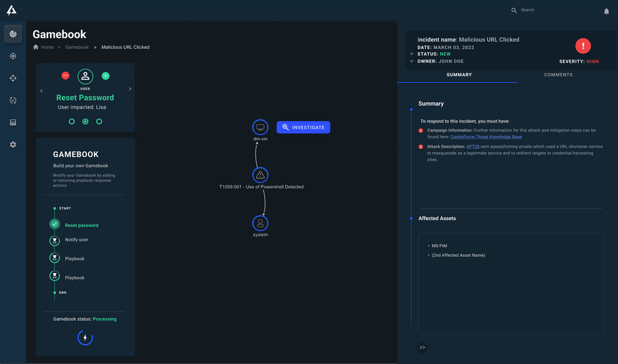Expand the OWNER dropdown chevron
The width and height of the screenshot is (618, 364).
(x=412, y=61)
